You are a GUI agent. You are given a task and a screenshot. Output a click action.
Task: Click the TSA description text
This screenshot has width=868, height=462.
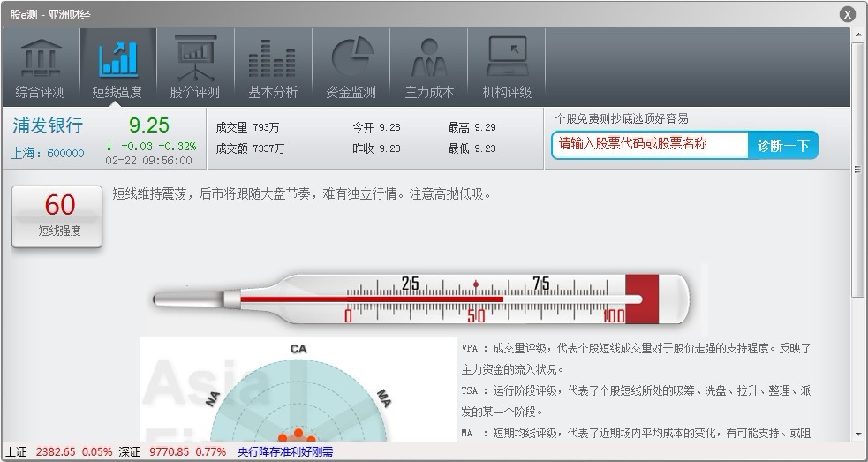coord(636,401)
